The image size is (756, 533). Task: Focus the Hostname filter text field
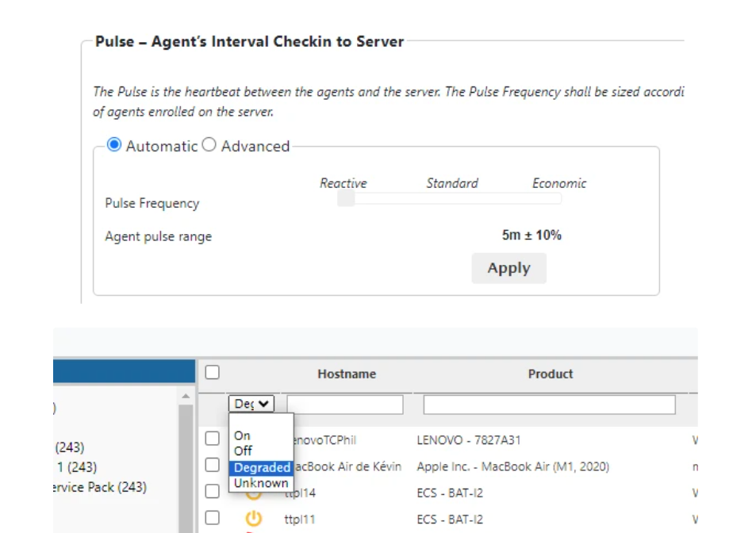[x=345, y=405]
